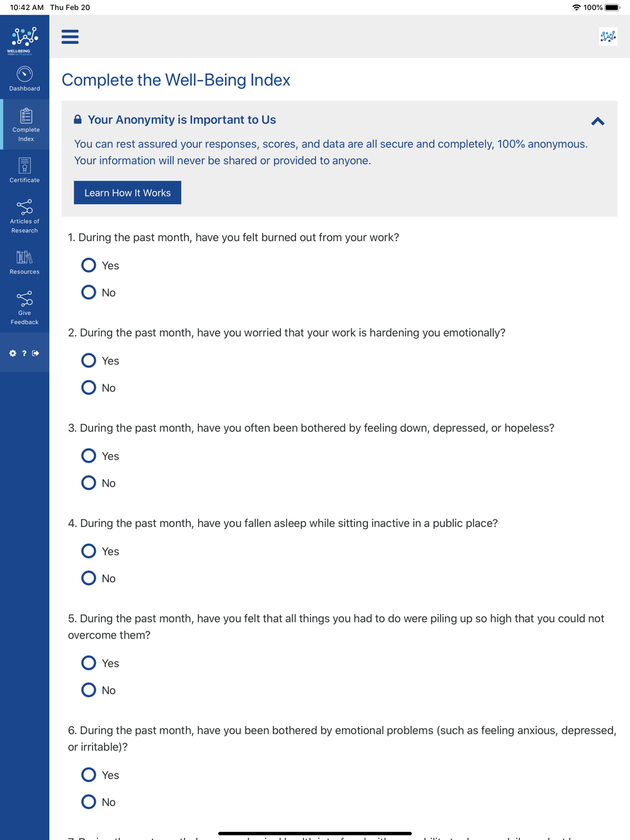This screenshot has height=840, width=630.
Task: Select the Complete Index sidebar tab
Action: (x=25, y=125)
